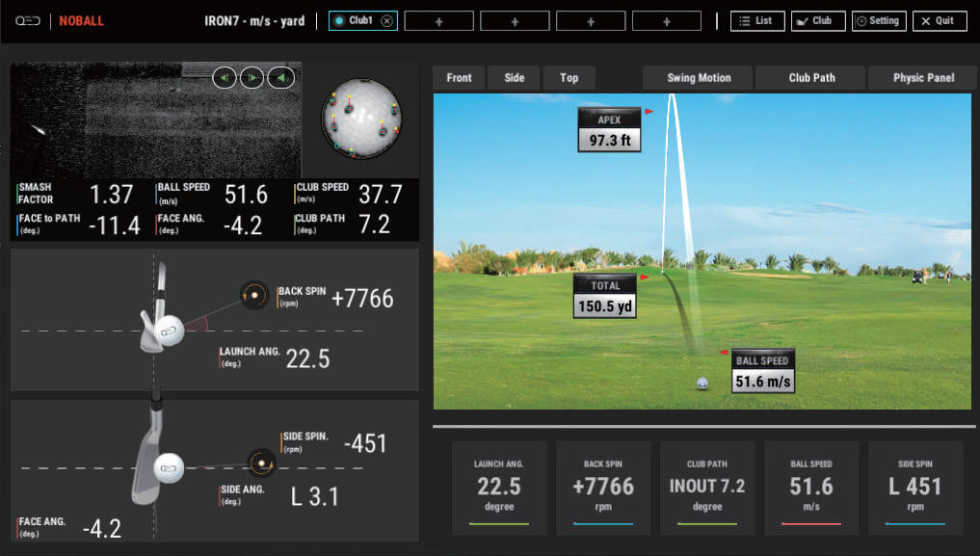Switch to the Front camera view
Screen dimensions: 980x556
coord(460,78)
